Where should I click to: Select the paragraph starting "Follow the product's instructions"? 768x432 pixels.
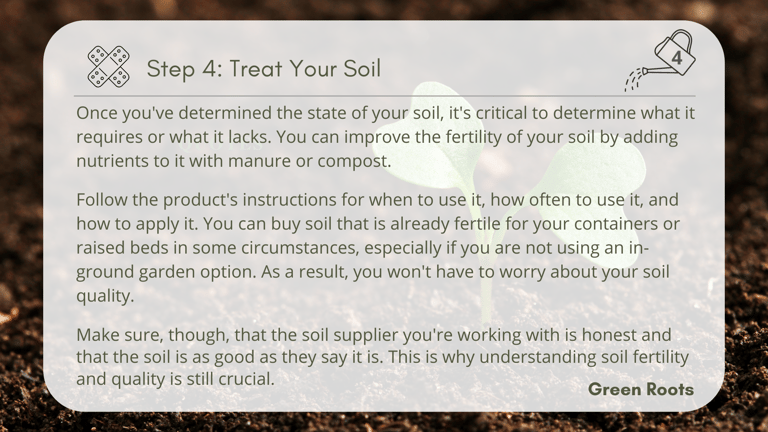[x=378, y=247]
